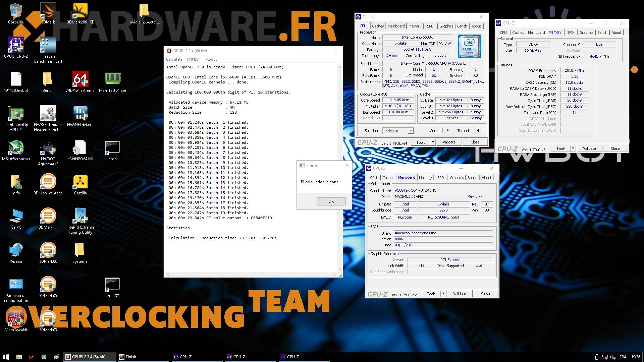Launch MemTest64.exe icon
This screenshot has width=644, height=362.
[112, 82]
